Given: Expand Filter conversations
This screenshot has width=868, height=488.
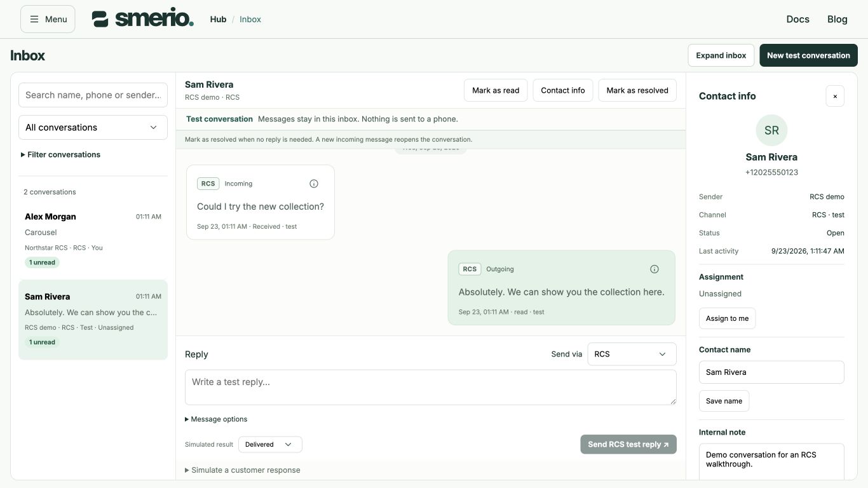Looking at the screenshot, I should (61, 154).
